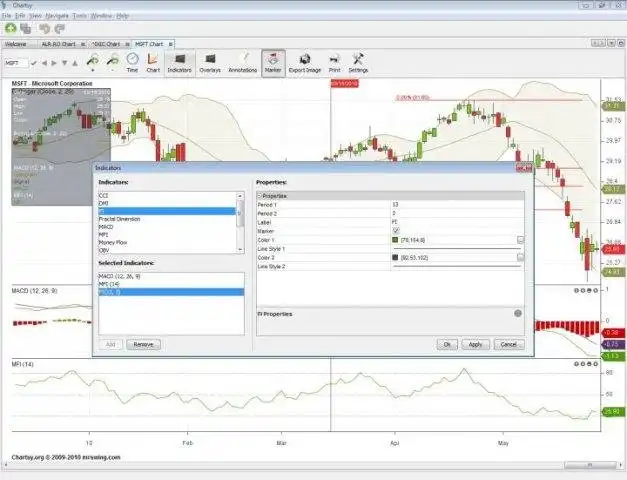Open the Chart type tool
This screenshot has height=480, width=627.
coord(153,63)
